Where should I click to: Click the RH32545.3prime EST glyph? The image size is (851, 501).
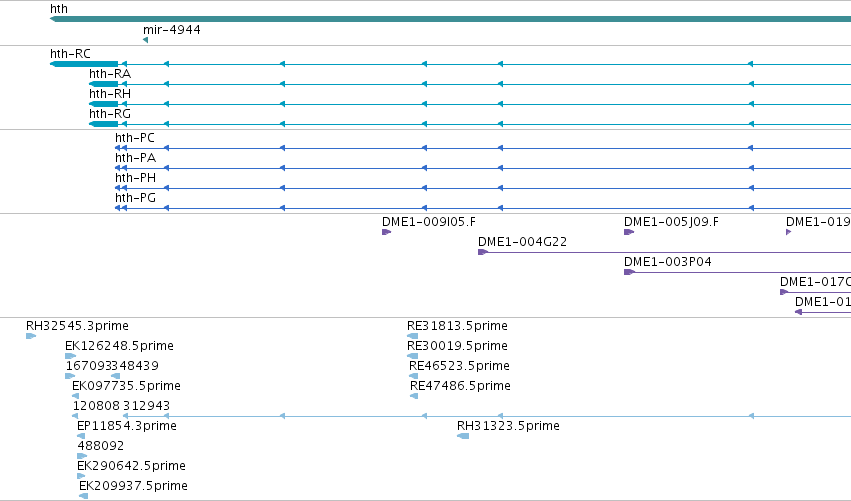pos(31,337)
